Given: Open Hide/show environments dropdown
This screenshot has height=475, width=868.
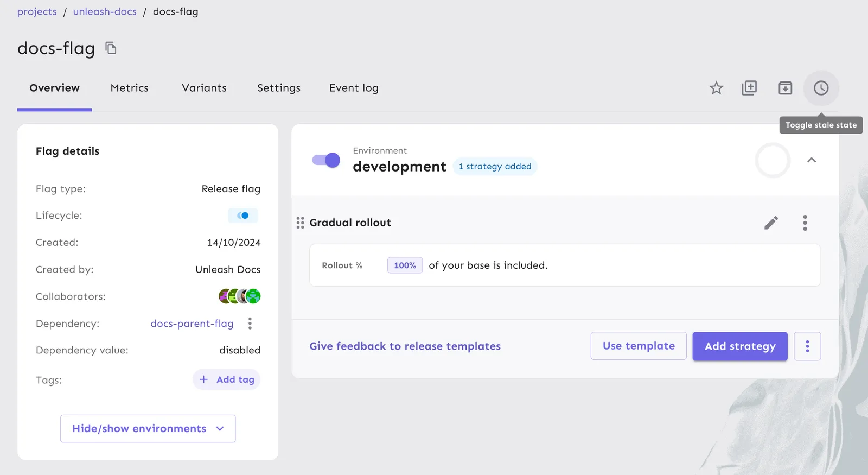Looking at the screenshot, I should (148, 429).
